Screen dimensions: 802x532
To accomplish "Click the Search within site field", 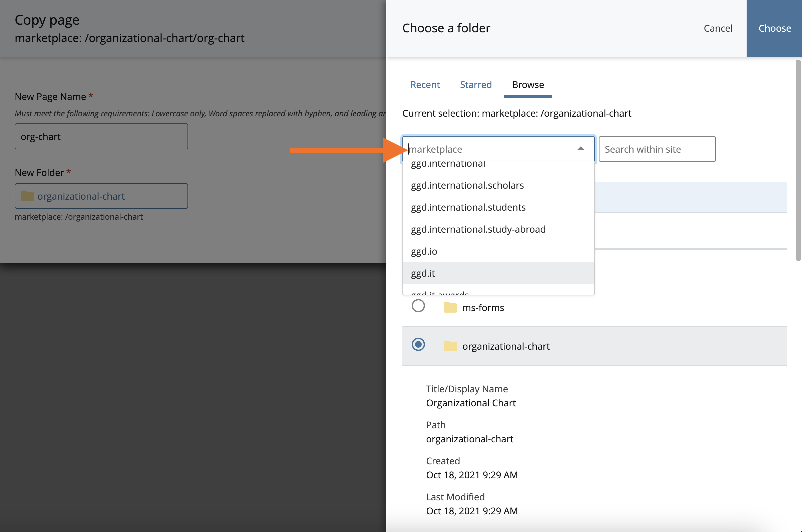I will tap(657, 149).
